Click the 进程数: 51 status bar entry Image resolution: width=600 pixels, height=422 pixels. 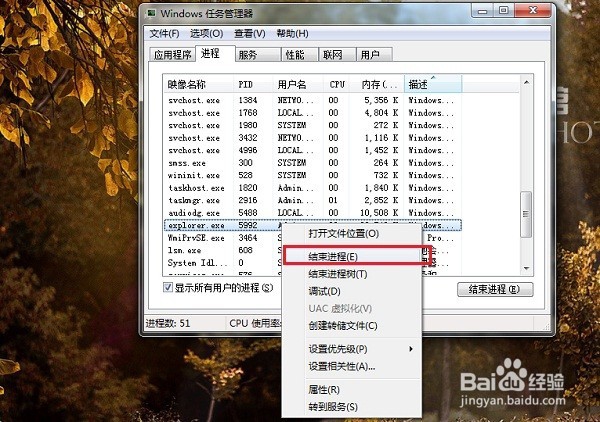click(x=168, y=323)
